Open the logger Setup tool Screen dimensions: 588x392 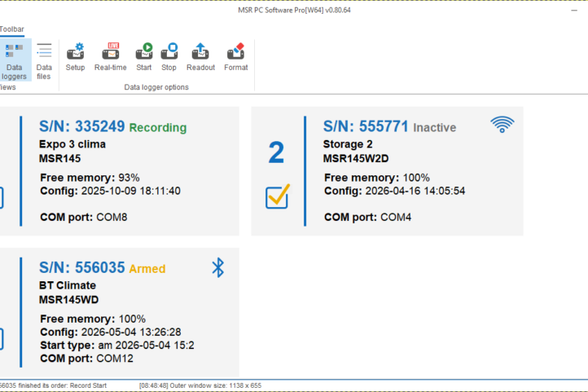point(76,57)
